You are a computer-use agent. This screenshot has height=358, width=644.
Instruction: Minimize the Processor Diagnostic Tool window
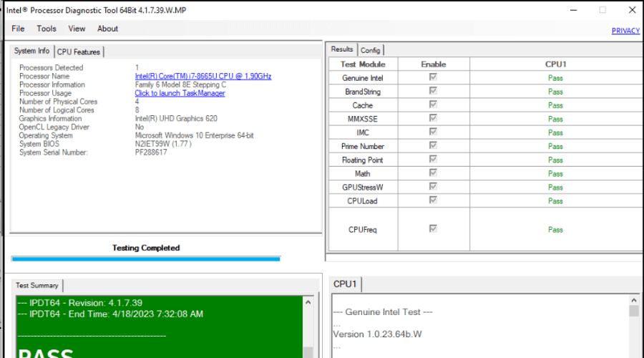coord(574,10)
